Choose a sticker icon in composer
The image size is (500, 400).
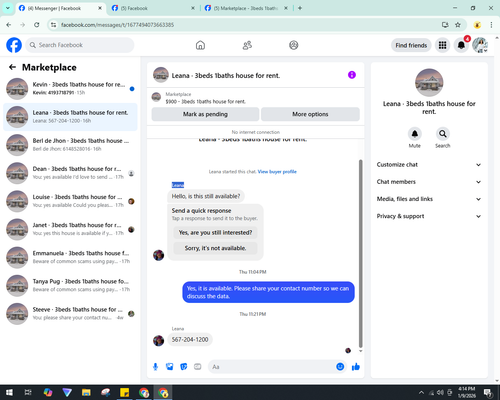tap(184, 367)
